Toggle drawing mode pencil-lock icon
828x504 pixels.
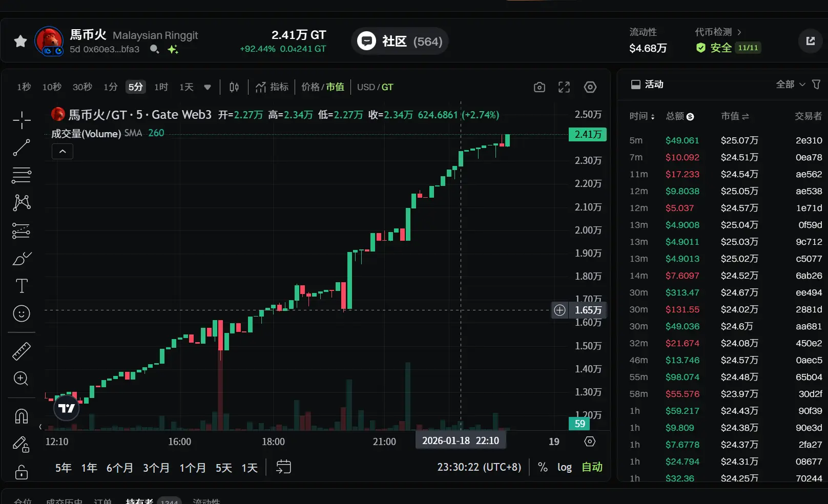(x=22, y=444)
